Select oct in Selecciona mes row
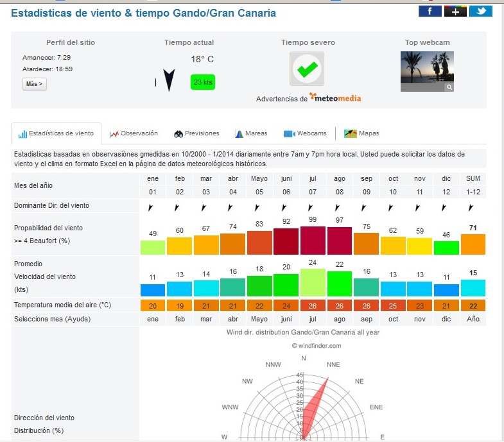The height and width of the screenshot is (442, 504). coord(393,319)
